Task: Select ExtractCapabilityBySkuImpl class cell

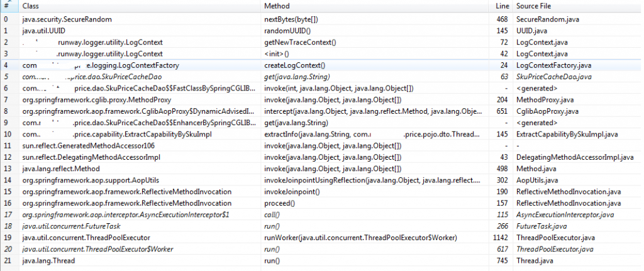Action: pos(116,135)
